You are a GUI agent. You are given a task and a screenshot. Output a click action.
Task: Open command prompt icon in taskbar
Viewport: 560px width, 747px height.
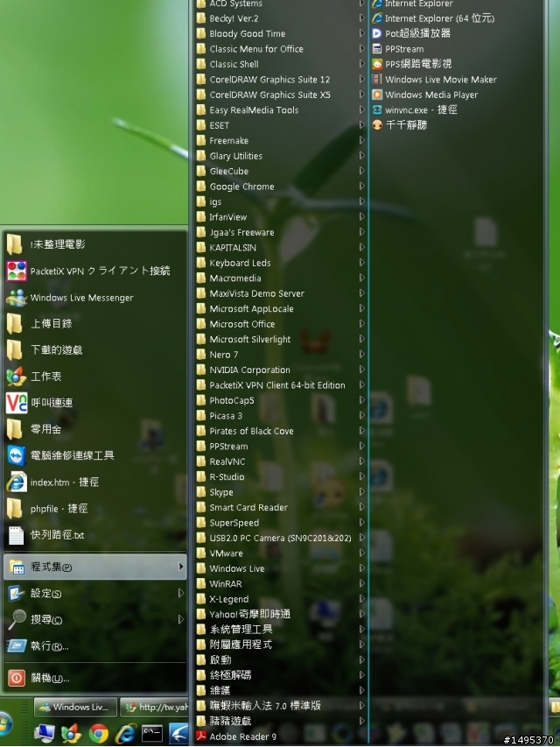pyautogui.click(x=152, y=733)
